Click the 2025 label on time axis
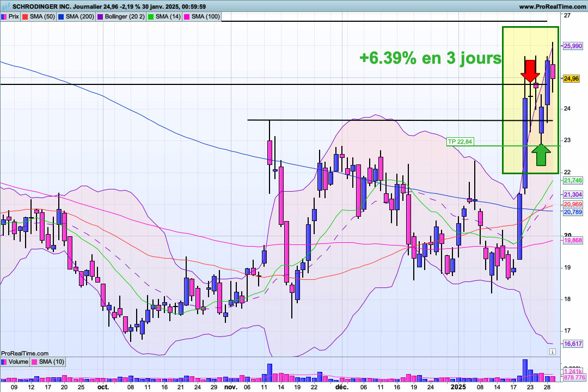Screen dimensions: 588x392 (458, 387)
